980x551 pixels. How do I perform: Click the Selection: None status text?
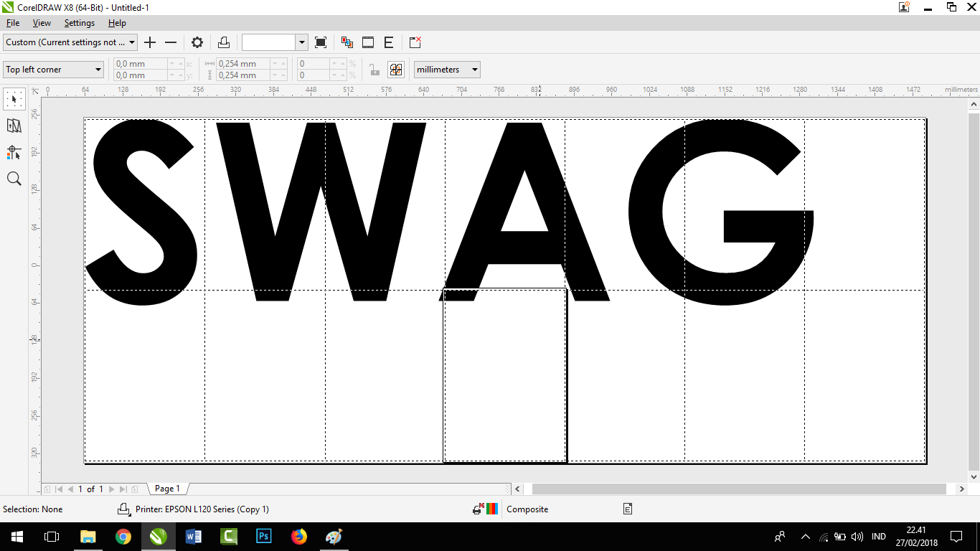33,509
